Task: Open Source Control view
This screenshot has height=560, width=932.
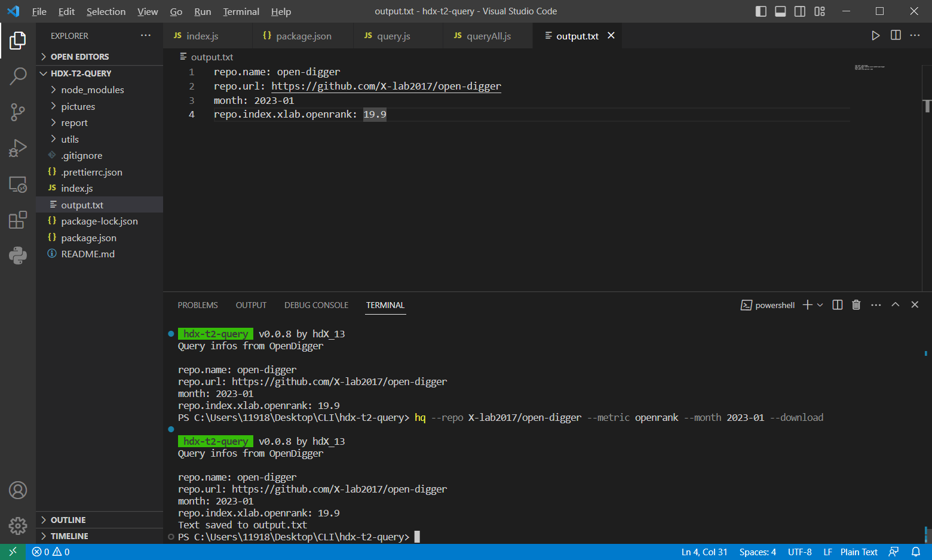Action: pyautogui.click(x=18, y=112)
